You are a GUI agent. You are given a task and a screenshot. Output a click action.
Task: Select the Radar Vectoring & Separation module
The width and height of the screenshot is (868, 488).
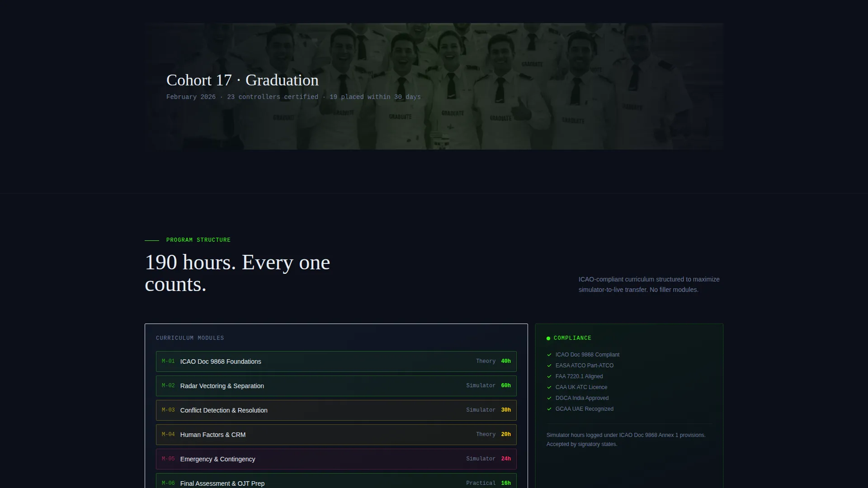(x=336, y=386)
